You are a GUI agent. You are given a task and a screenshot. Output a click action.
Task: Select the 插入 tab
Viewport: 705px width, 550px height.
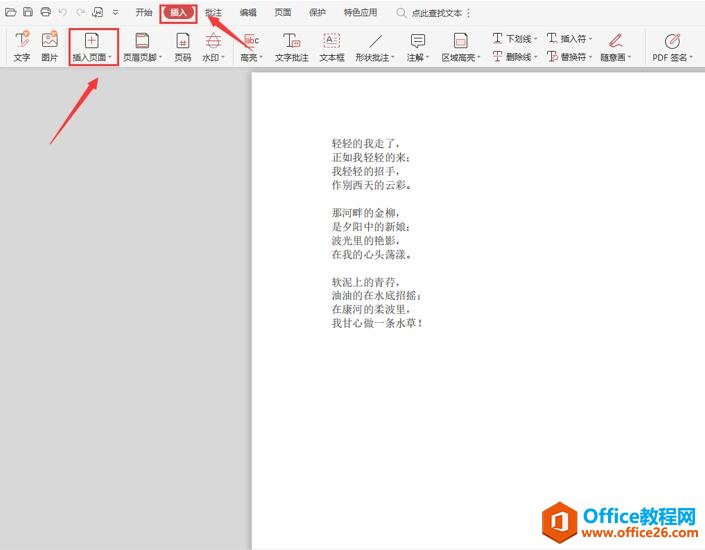point(178,13)
